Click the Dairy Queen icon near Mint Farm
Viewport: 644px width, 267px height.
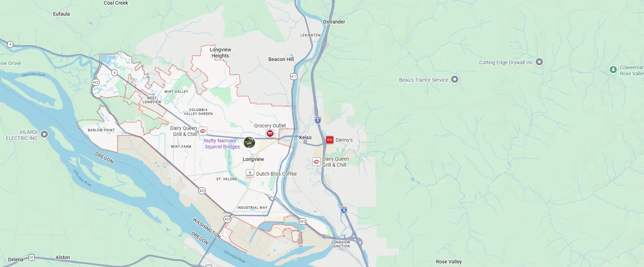click(x=203, y=131)
